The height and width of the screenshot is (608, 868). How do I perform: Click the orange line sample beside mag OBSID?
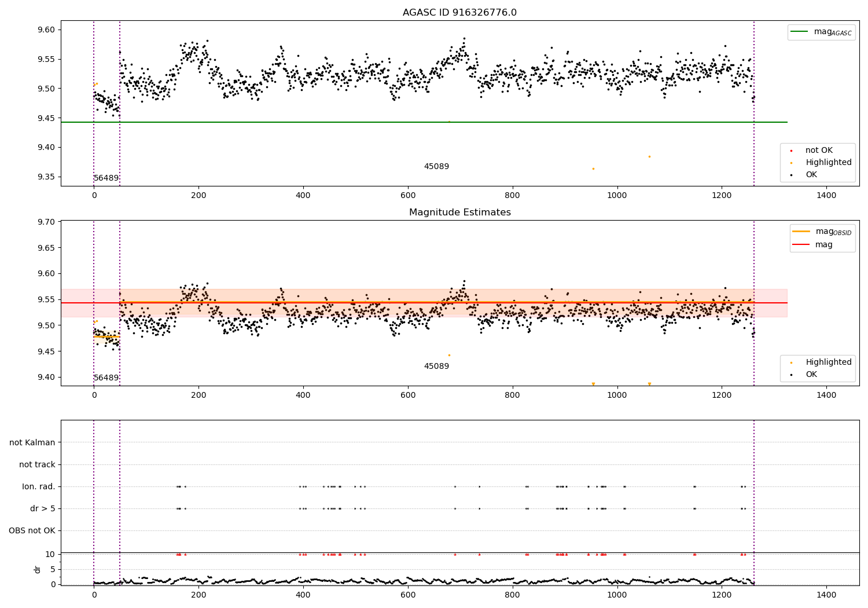[801, 232]
